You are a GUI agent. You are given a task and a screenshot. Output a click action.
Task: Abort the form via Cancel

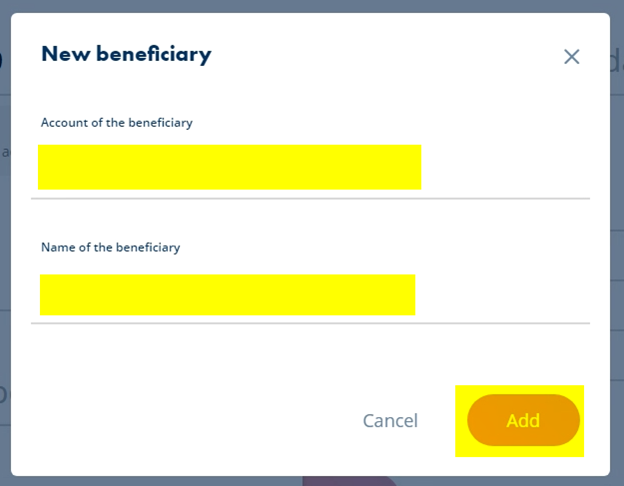pos(390,421)
